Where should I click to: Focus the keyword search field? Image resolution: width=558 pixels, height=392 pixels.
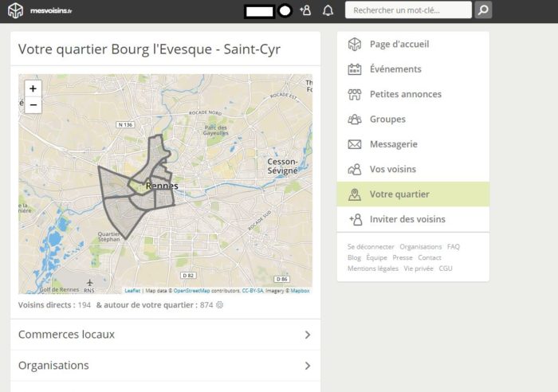pos(407,10)
